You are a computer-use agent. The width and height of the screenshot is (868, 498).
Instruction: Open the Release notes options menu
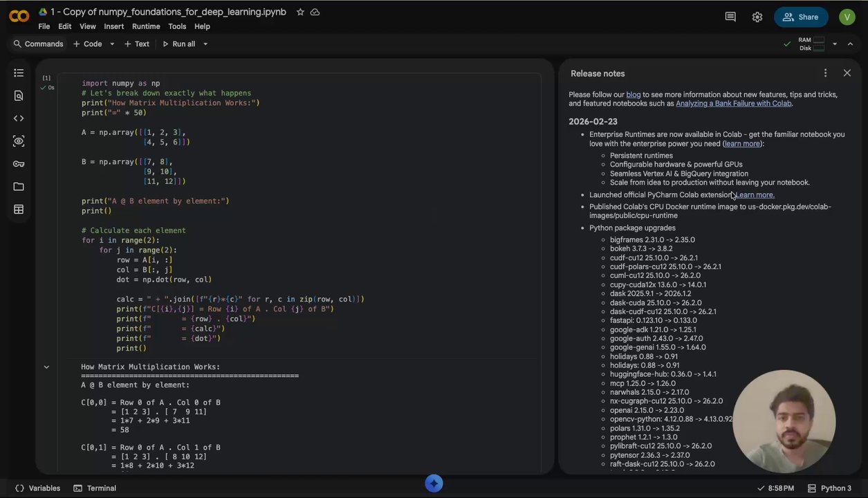coord(825,73)
